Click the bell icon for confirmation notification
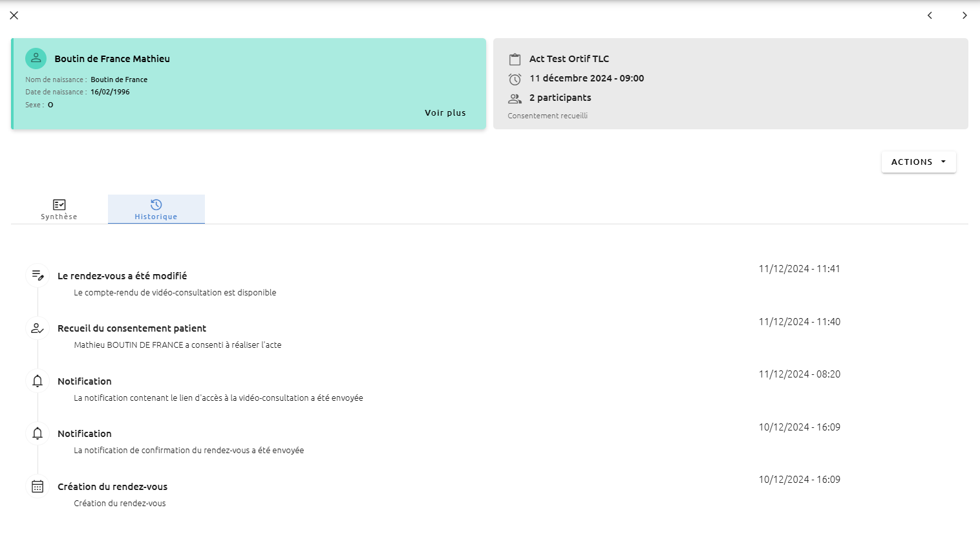 coord(37,433)
